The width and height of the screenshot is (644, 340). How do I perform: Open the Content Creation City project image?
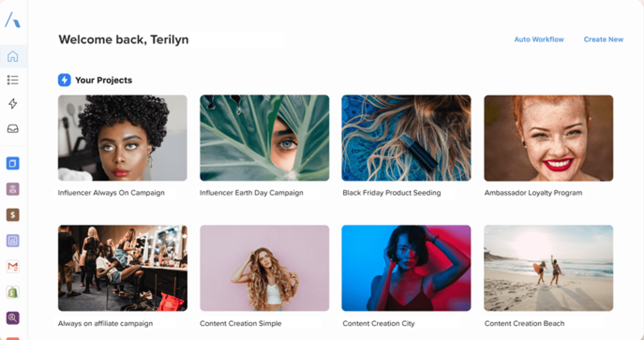pyautogui.click(x=406, y=268)
